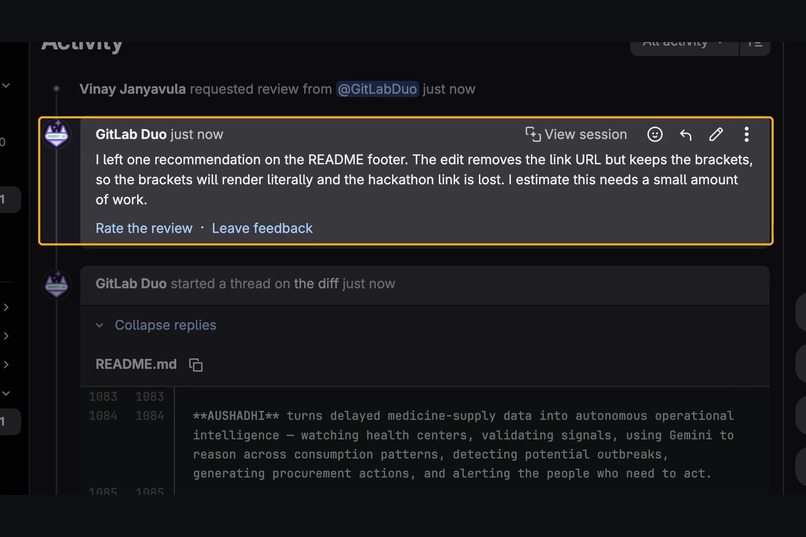This screenshot has height=537, width=806.
Task: Click GitLab Duo name in thread header
Action: tap(131, 284)
